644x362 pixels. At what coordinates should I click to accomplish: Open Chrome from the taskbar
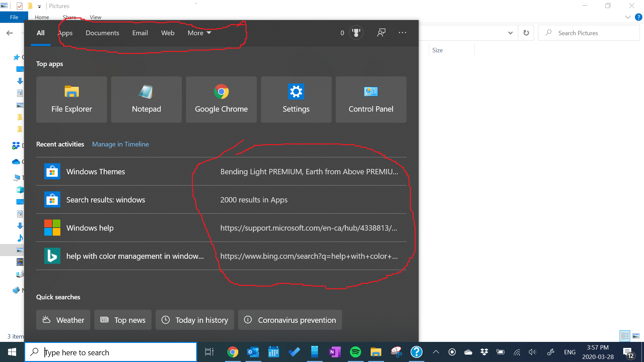pos(232,352)
